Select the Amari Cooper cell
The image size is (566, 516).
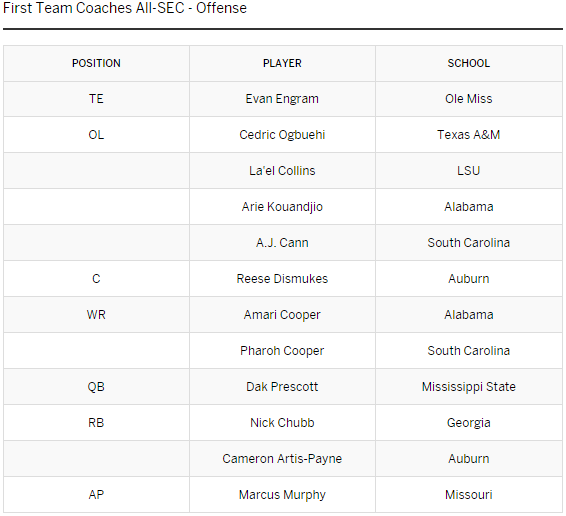coord(282,315)
